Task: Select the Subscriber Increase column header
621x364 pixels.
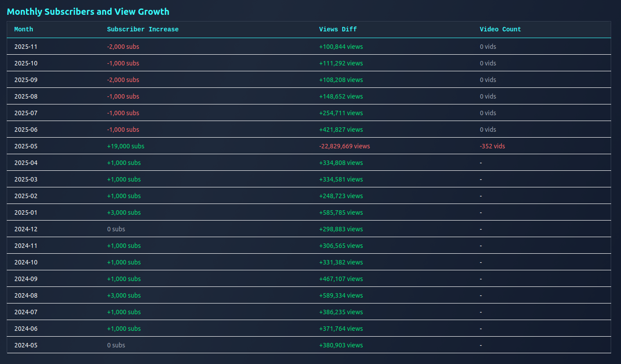Action: coord(143,30)
